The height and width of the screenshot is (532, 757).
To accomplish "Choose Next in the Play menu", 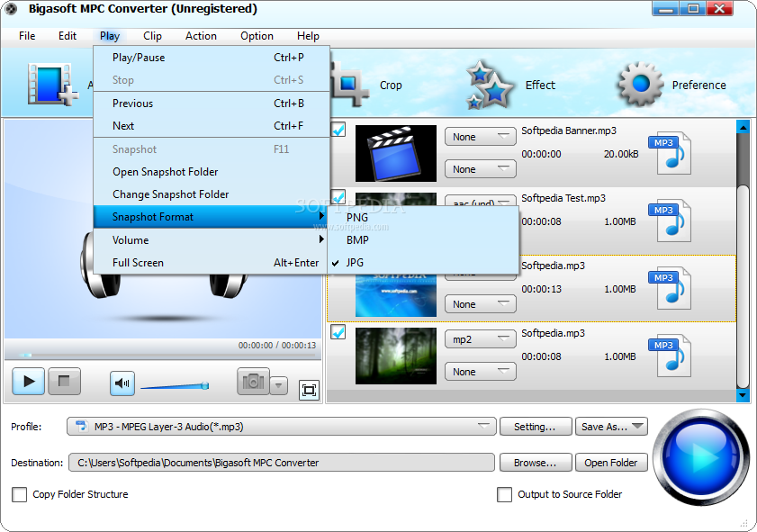I will point(212,126).
